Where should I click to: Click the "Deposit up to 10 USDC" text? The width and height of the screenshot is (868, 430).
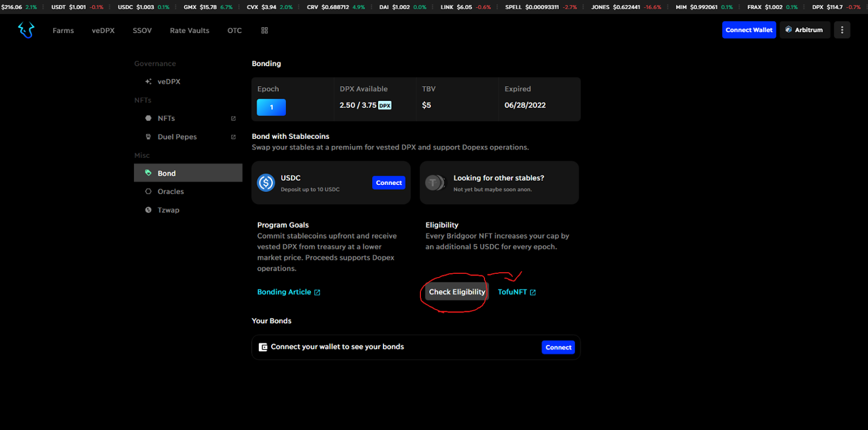pos(310,189)
